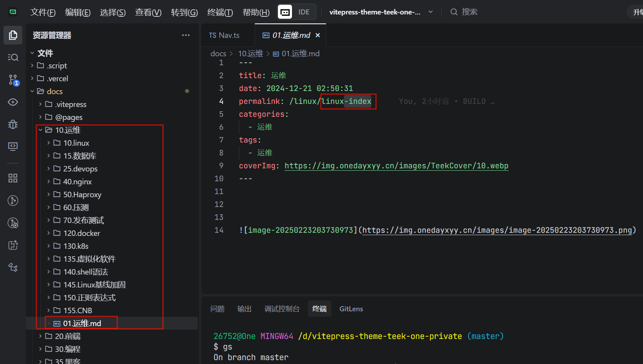This screenshot has height=364, width=643.
Task: Click the markdown file icon in breadcrumb
Action: click(276, 54)
